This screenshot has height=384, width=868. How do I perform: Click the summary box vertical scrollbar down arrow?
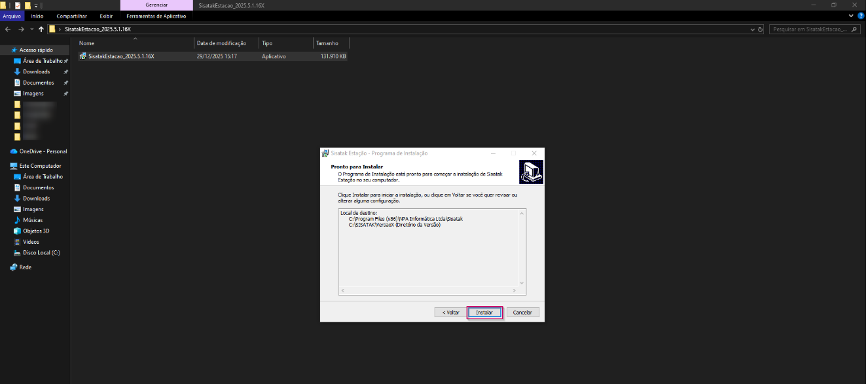522,283
